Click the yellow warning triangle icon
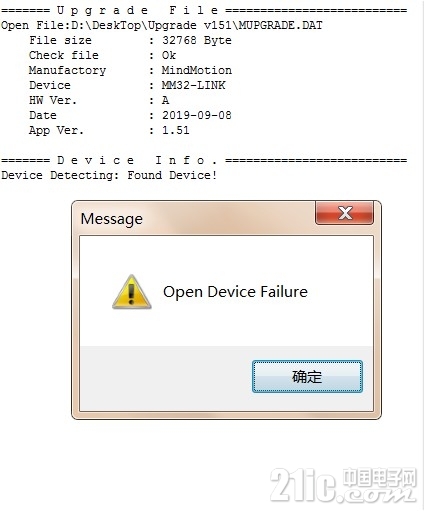Image resolution: width=424 pixels, height=511 pixels. 132,292
